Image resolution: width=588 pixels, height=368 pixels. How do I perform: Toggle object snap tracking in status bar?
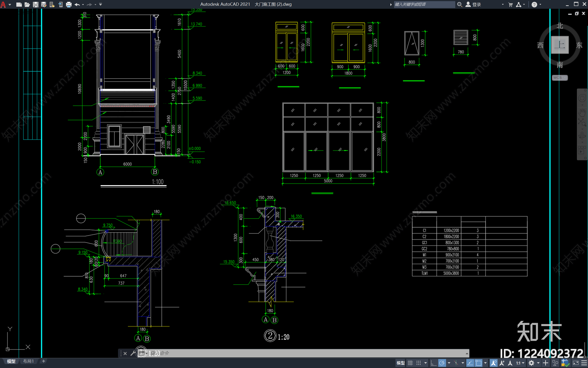[470, 363]
